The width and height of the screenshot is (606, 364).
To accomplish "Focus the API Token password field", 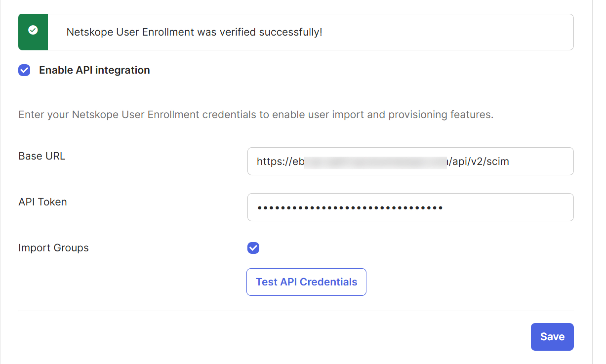I will click(x=410, y=207).
